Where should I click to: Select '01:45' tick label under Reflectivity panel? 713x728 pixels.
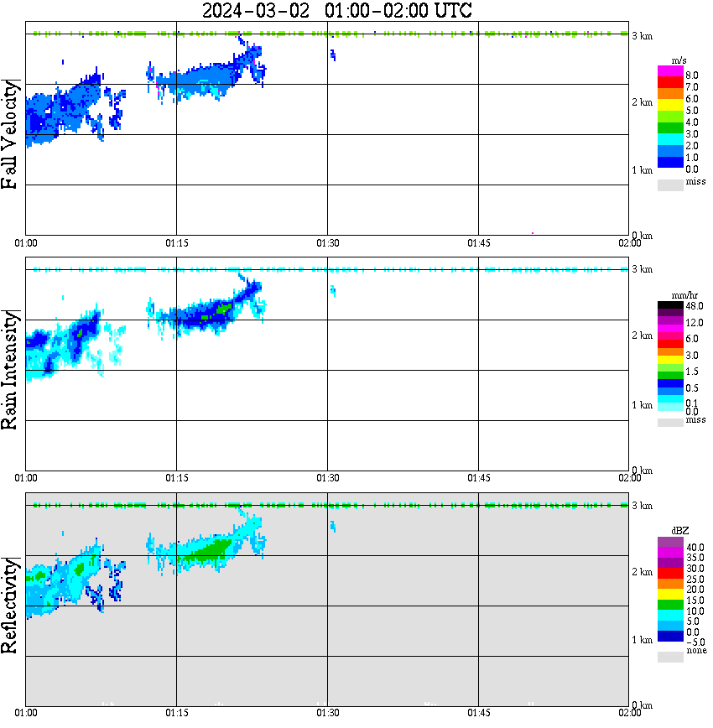point(479,713)
